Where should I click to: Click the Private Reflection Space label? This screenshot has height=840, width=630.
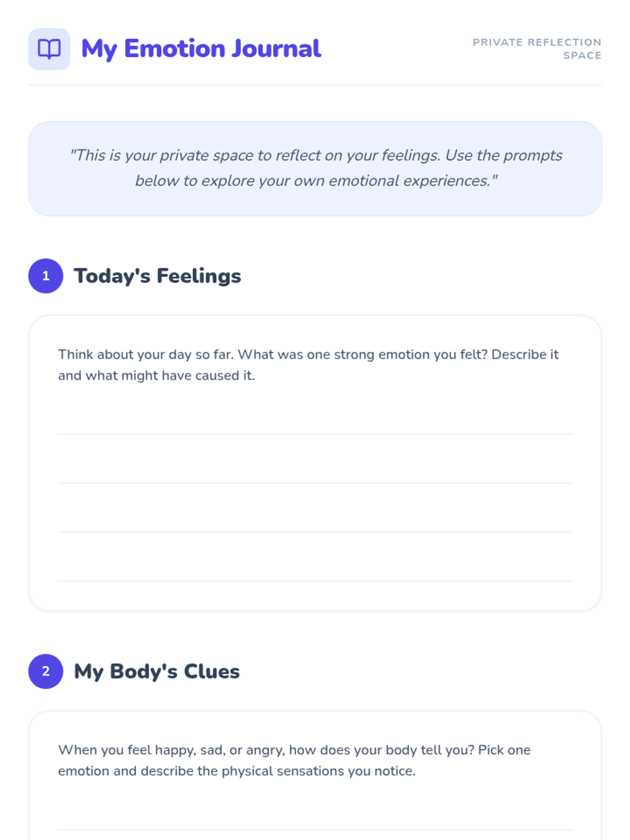pyautogui.click(x=537, y=49)
